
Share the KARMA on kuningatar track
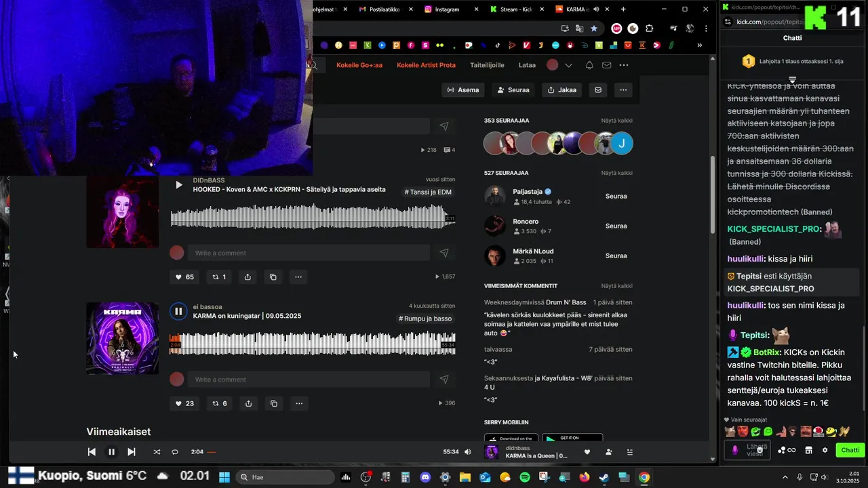[248, 403]
